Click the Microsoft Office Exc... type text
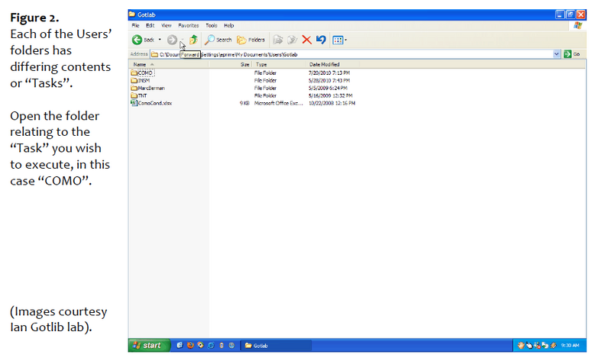611x364 pixels. [278, 103]
